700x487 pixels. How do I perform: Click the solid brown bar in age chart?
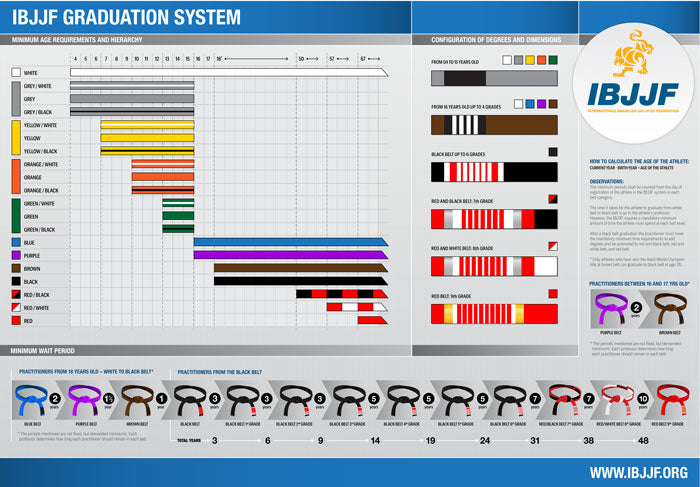pos(300,268)
